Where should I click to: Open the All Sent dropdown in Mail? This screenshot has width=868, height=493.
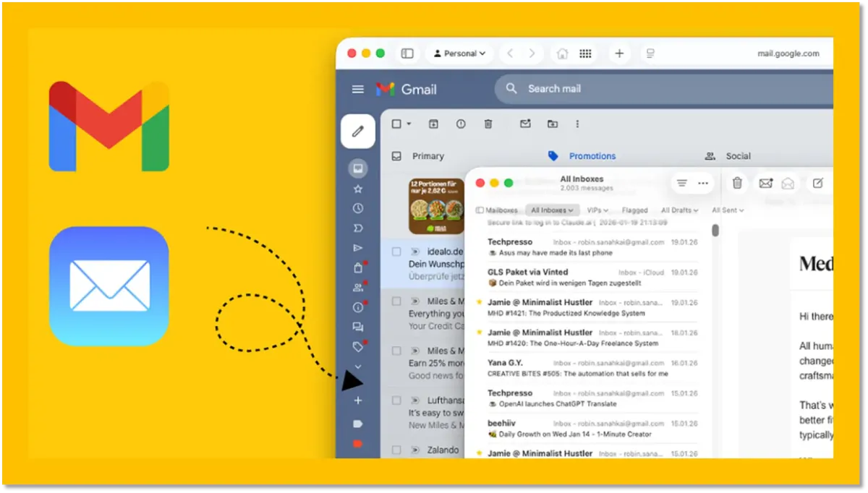click(x=728, y=210)
